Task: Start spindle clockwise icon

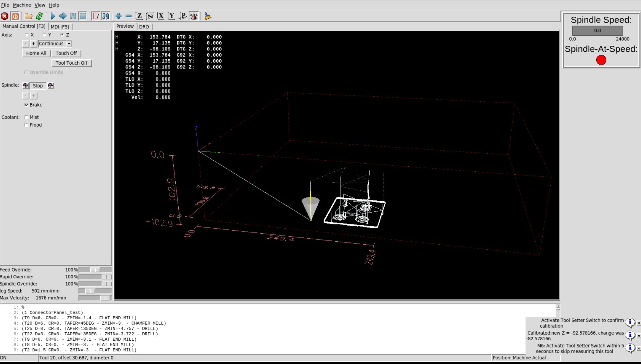Action: (51, 86)
